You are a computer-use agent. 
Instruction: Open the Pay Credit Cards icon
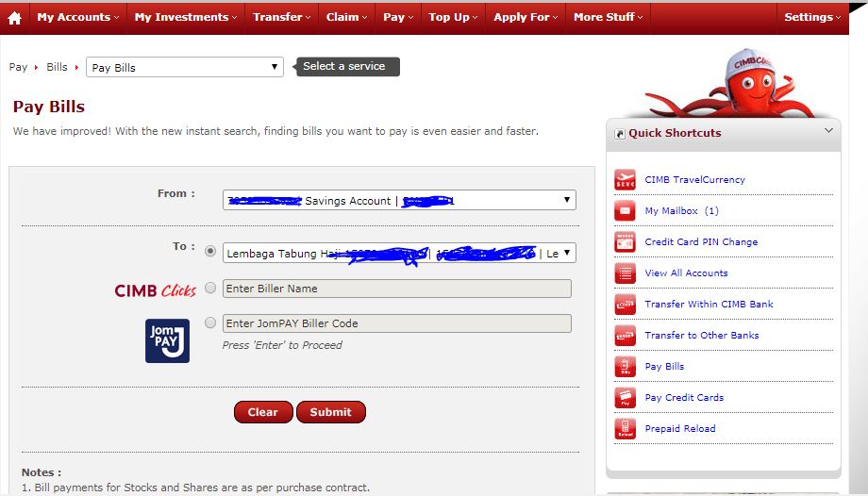tap(625, 398)
